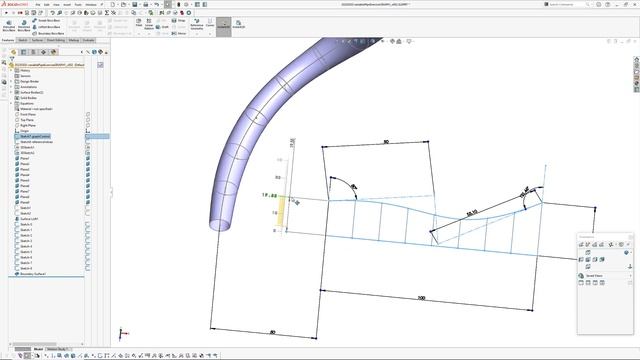Click the Save icon in title bar
Viewport: 640px width, 360px height.
point(134,4)
